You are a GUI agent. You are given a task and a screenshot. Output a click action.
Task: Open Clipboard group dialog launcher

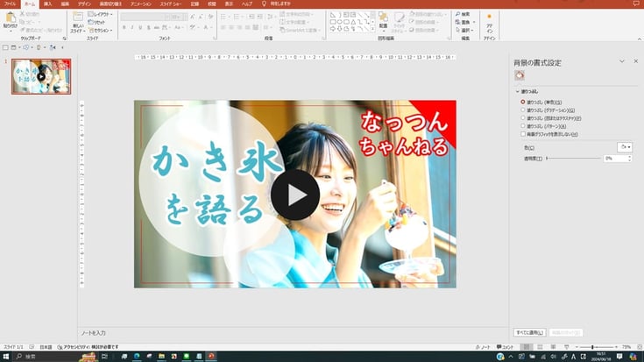coord(65,39)
